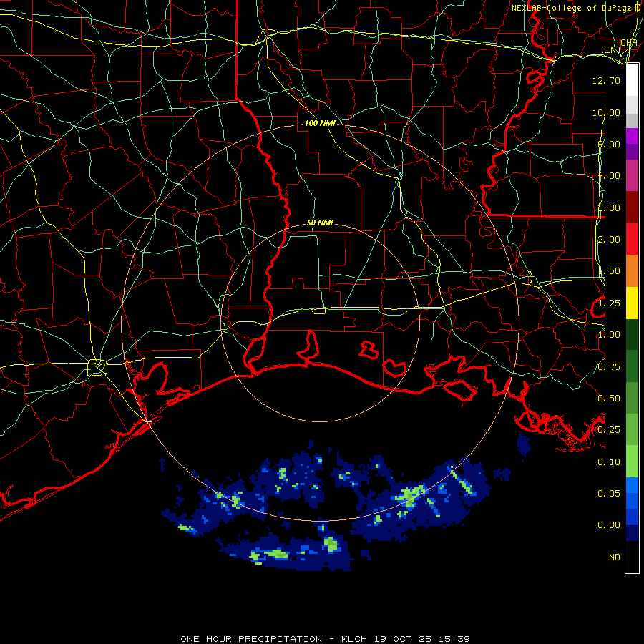Screen dimensions: 644x644
Task: Click the 50 NMI range ring label
Action: click(320, 223)
